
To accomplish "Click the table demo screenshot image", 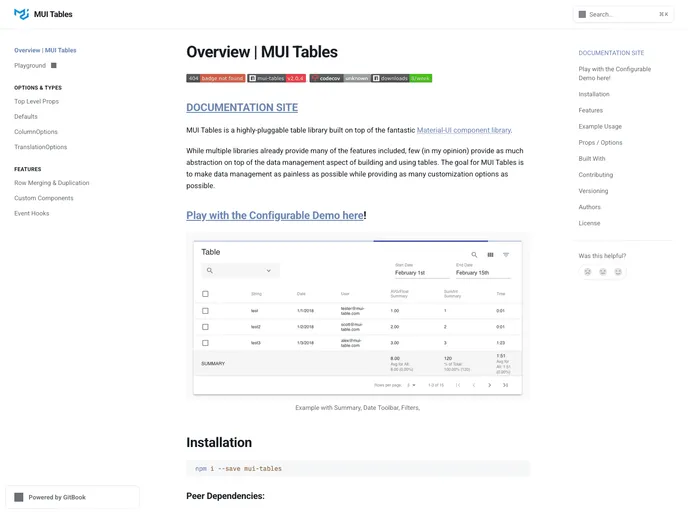I will pos(358,318).
